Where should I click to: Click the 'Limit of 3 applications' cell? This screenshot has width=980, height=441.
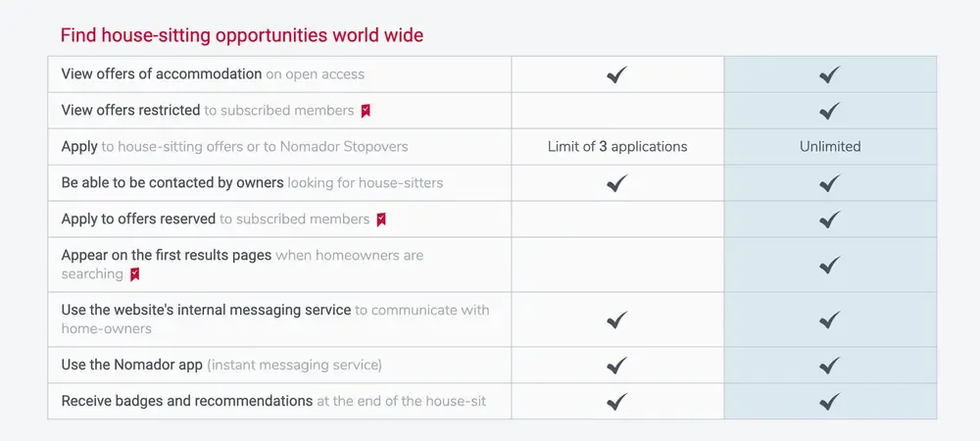[617, 147]
